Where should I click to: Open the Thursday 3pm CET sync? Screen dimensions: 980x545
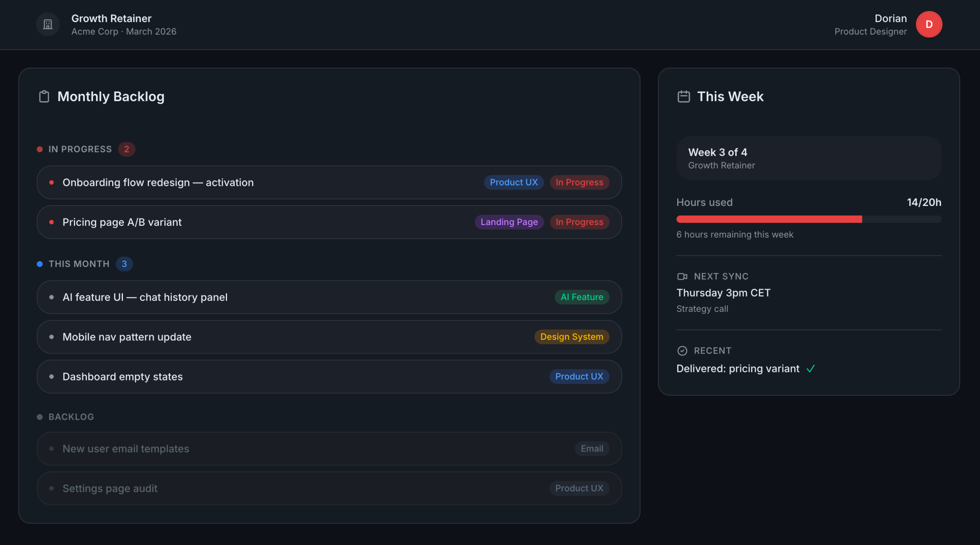(723, 293)
